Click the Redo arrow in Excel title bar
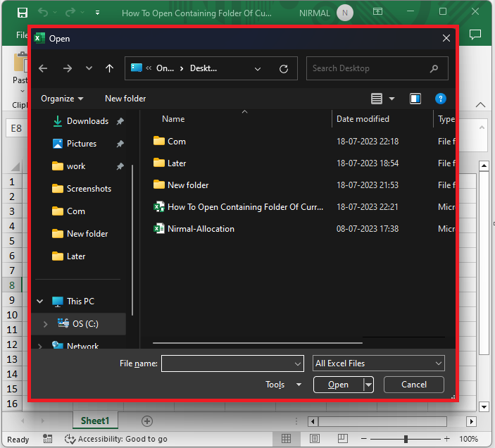Viewport: 495px width, 448px height. click(70, 13)
